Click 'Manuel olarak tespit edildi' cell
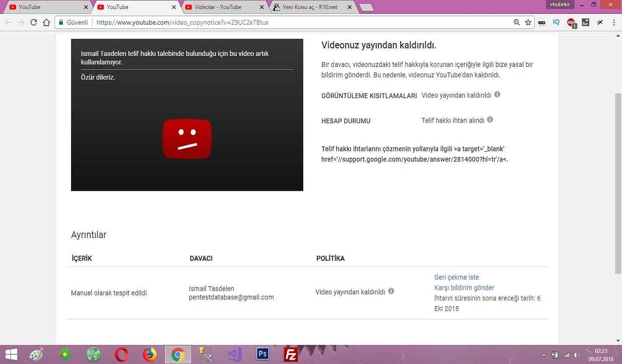 pyautogui.click(x=109, y=293)
